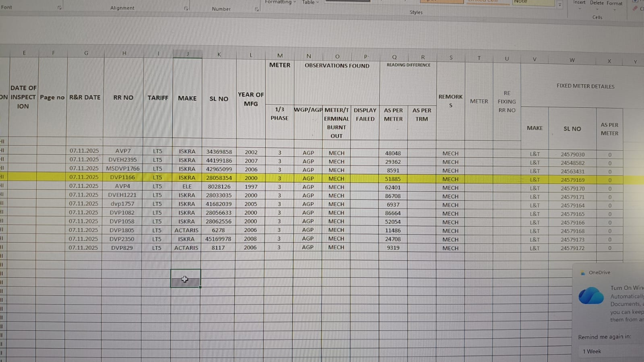Select year cell '2008'

(x=250, y=239)
